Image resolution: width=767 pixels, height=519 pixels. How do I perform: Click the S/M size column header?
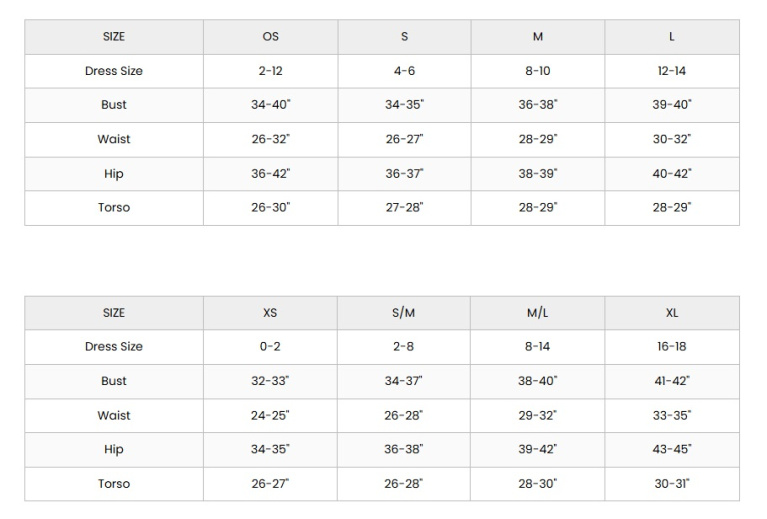pos(404,313)
